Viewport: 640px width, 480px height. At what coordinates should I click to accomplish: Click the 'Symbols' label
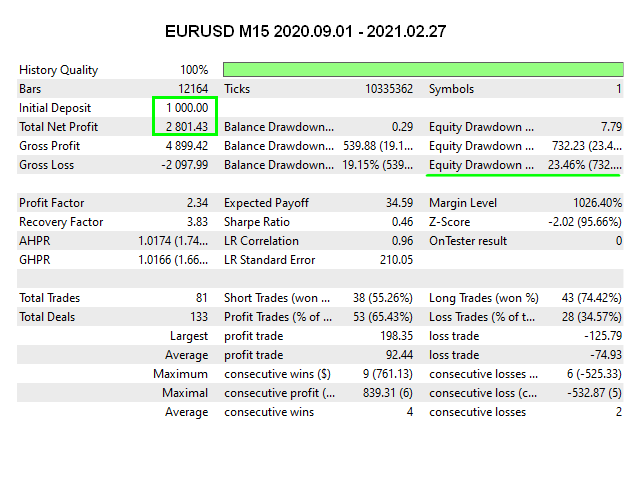pos(451,89)
